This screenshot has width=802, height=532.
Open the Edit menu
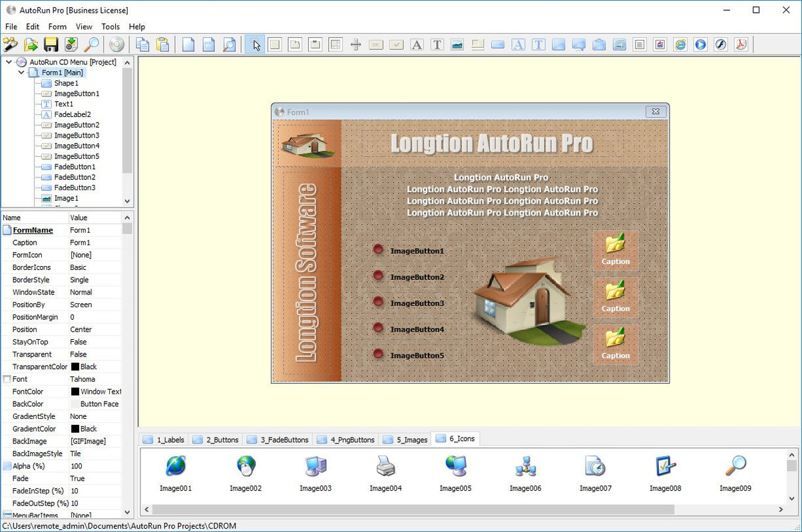tap(33, 27)
